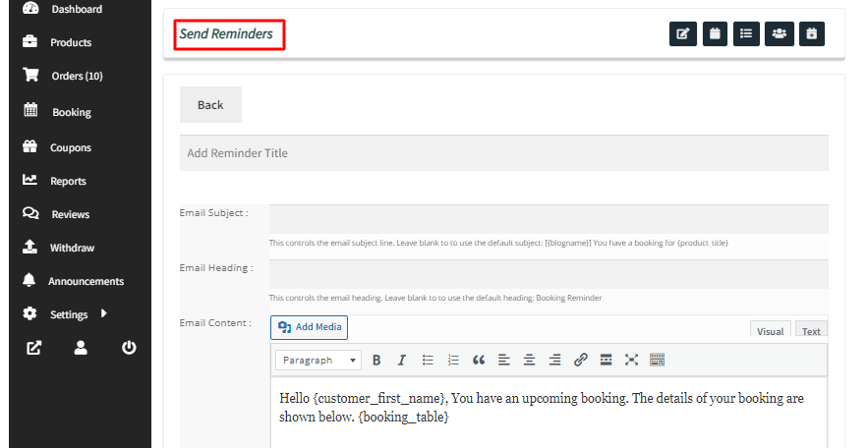The height and width of the screenshot is (448, 868).
Task: Open the Dashboard speedometer icon
Action: (31, 8)
